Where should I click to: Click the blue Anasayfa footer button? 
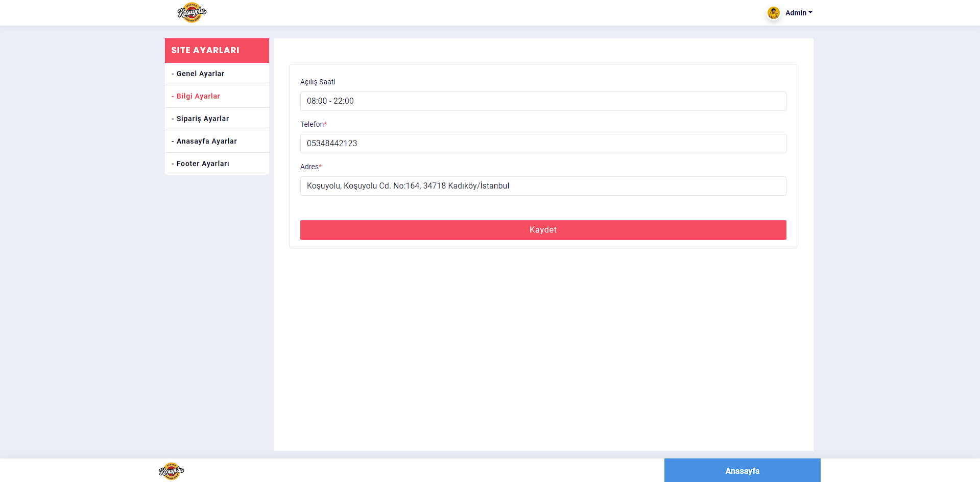(x=742, y=470)
